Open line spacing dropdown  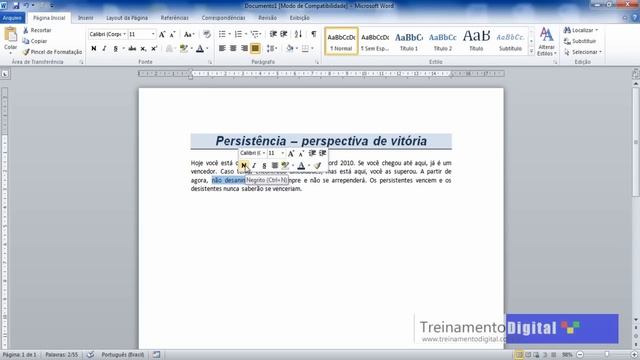coord(271,49)
